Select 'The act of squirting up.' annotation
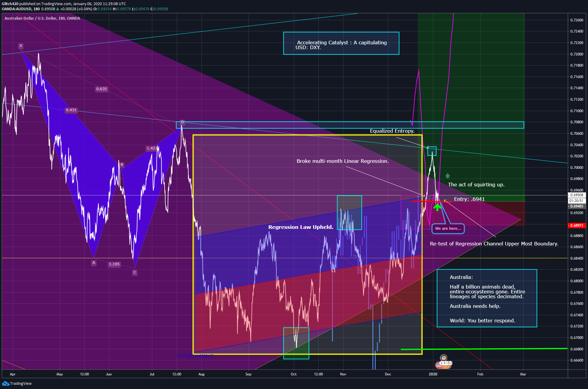The height and width of the screenshot is (389, 588). 476,185
